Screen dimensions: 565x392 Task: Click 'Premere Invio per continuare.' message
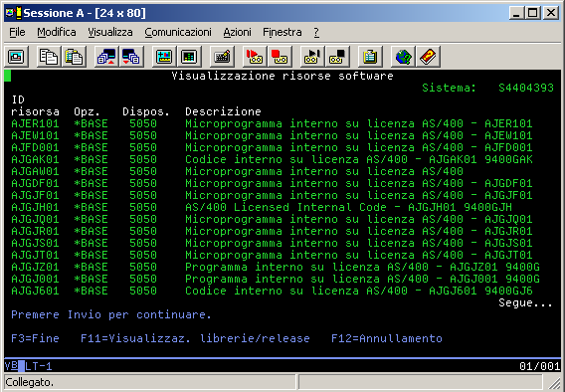(x=111, y=314)
